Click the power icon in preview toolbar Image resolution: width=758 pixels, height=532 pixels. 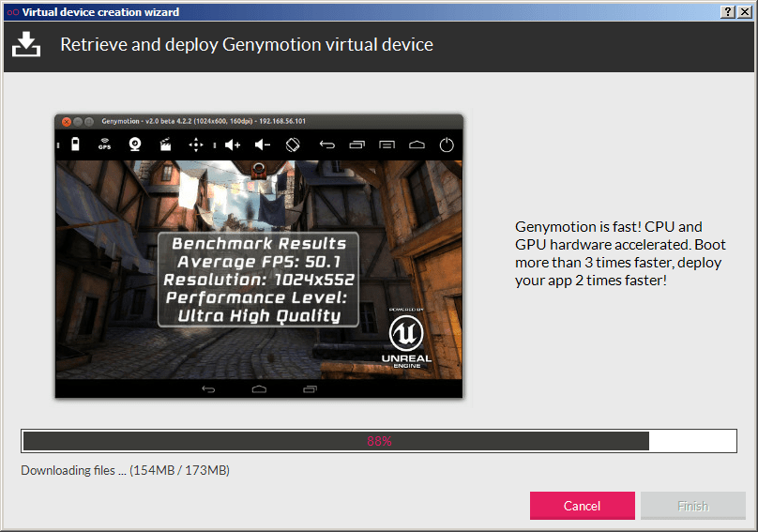coord(447,144)
